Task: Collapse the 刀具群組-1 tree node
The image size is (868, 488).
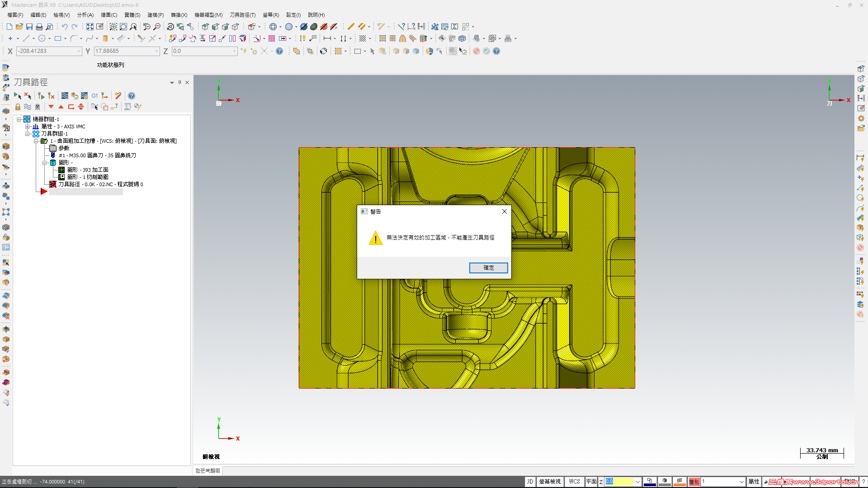Action: 27,134
